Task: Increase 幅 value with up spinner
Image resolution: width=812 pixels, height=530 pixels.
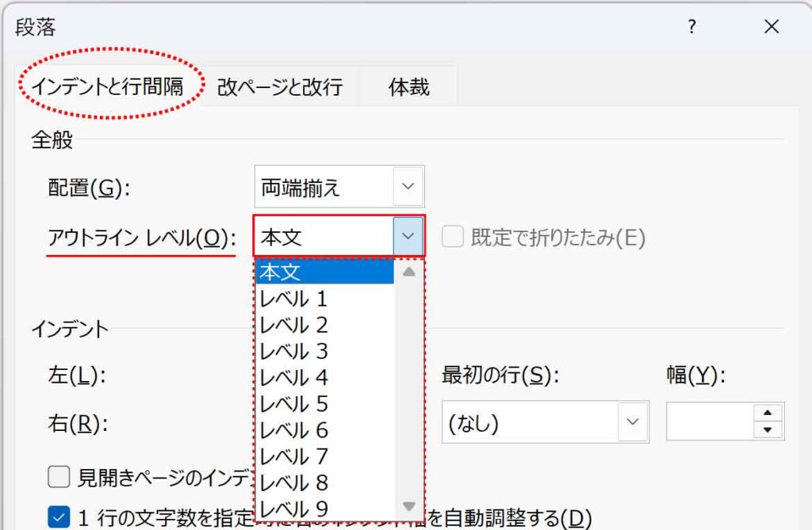Action: [x=768, y=413]
